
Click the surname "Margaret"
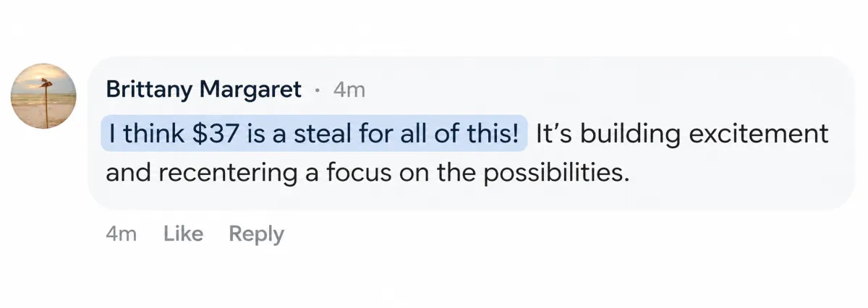point(250,90)
